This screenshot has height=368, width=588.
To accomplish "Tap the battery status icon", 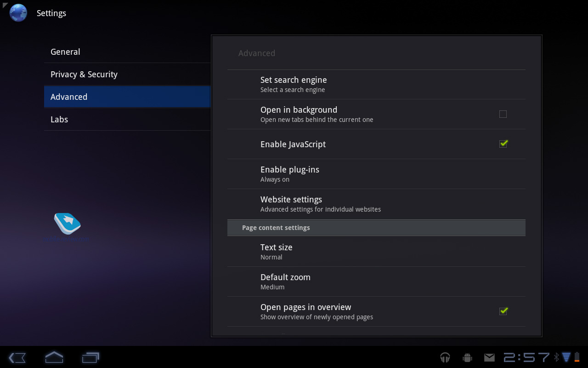I will click(577, 357).
